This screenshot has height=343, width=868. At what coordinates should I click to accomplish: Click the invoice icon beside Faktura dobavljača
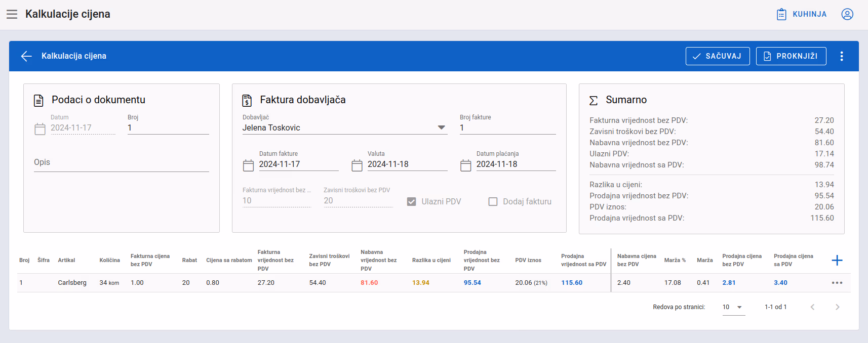pos(247,100)
